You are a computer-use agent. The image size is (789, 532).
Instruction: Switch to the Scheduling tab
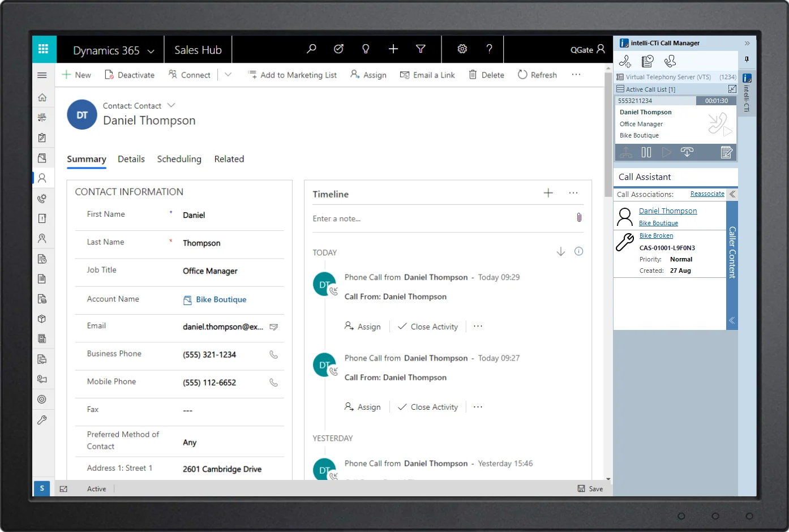click(x=179, y=159)
